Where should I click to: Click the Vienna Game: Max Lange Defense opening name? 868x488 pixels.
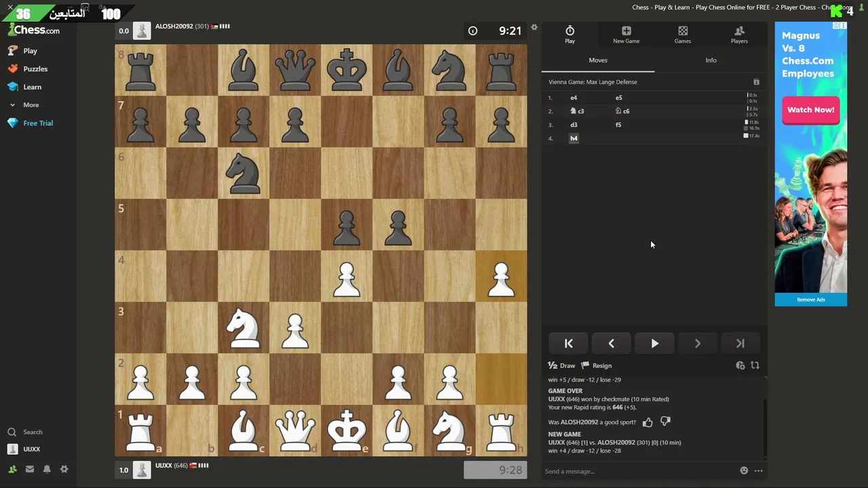(x=593, y=82)
